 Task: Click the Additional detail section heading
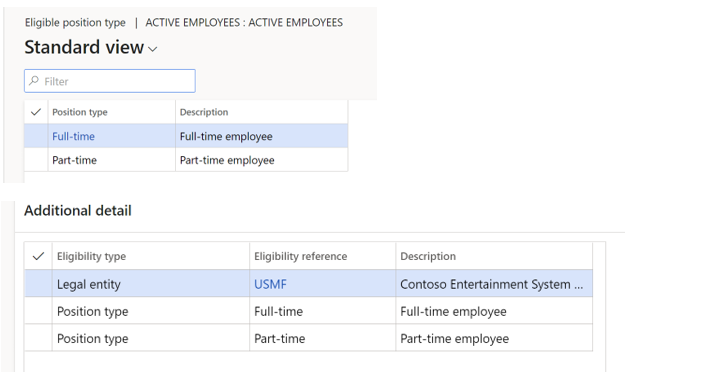coord(78,211)
